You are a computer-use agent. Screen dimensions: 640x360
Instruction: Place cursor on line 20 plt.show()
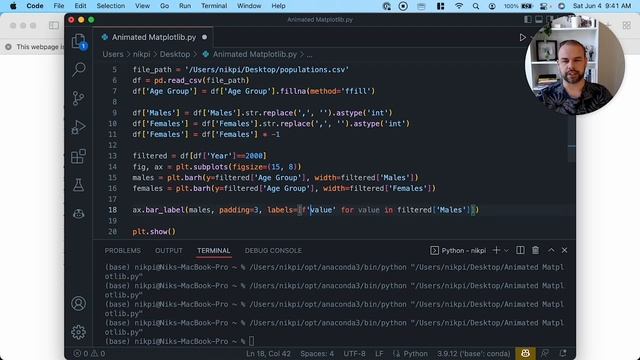point(154,231)
